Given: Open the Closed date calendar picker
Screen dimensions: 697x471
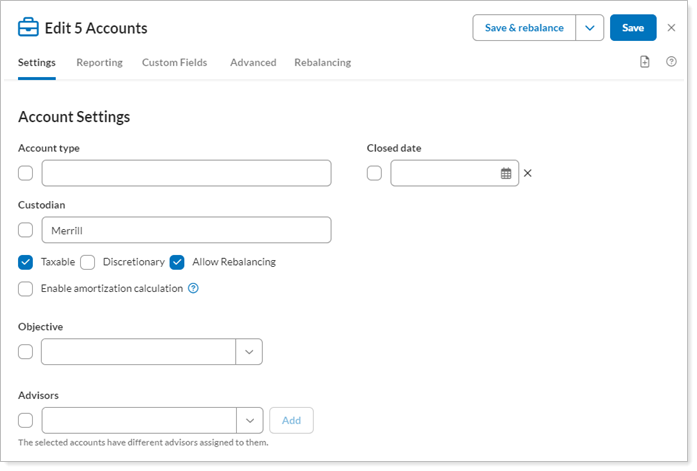Looking at the screenshot, I should click(506, 173).
